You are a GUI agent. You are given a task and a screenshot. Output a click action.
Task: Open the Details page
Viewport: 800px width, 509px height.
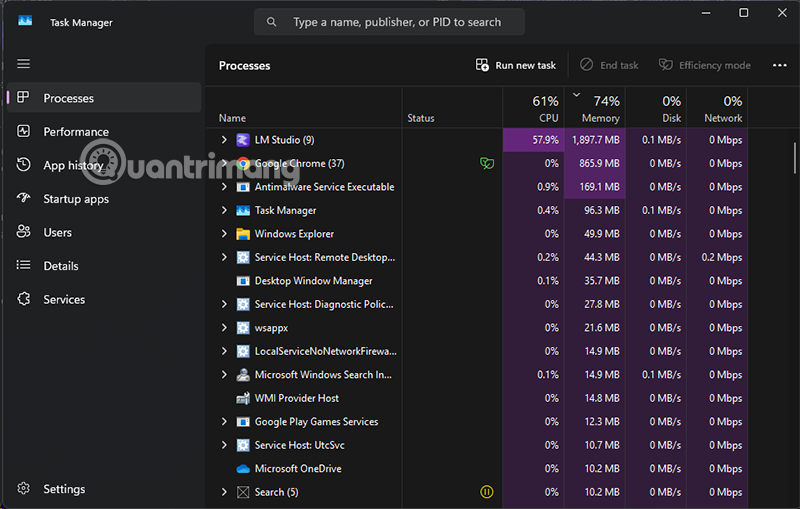(104, 266)
